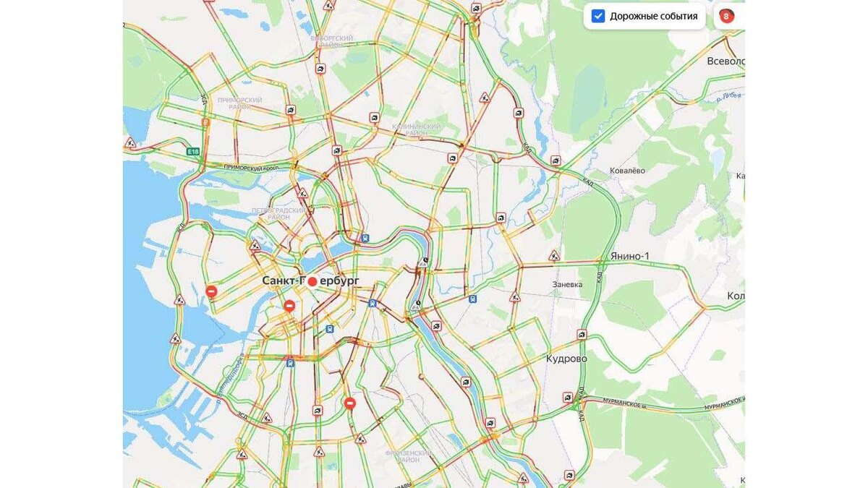Click the accident icon below Выборгский район label
Image resolution: width=868 pixels, height=488 pixels.
tap(320, 69)
